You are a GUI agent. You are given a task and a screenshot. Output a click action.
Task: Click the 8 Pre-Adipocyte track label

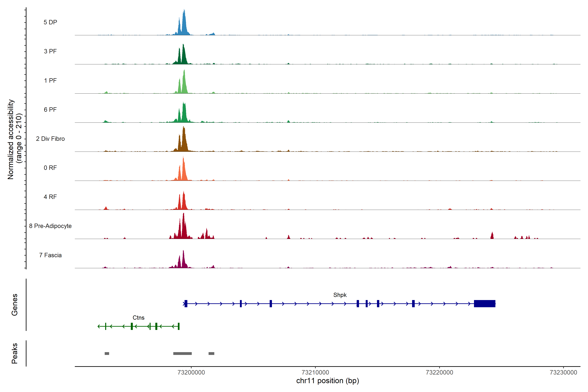coord(50,226)
